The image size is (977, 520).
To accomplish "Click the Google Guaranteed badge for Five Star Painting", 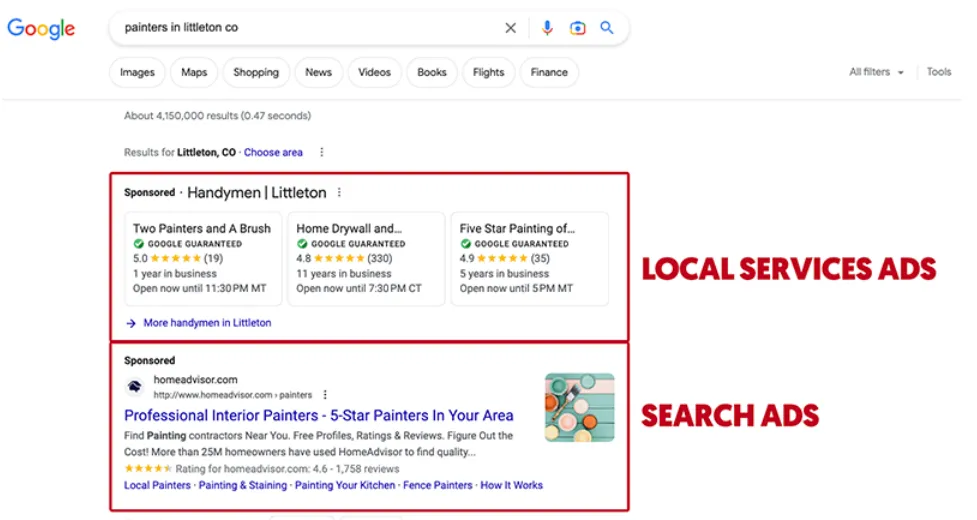I will [514, 243].
